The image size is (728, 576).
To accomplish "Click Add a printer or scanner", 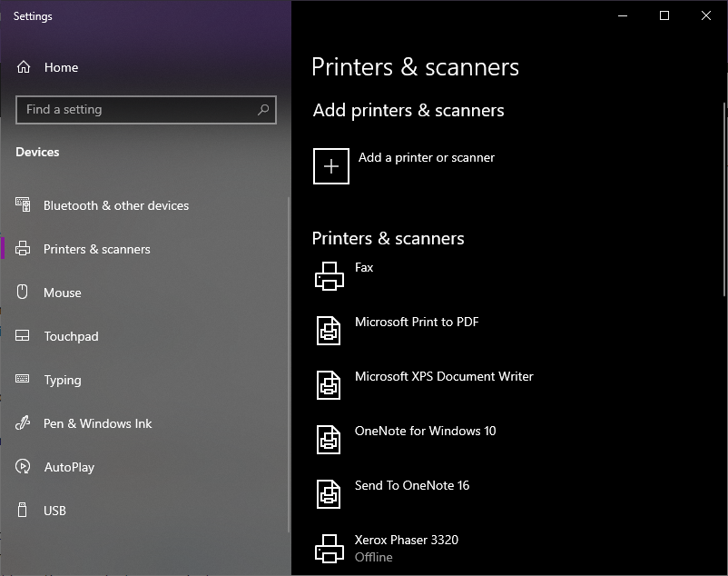I will point(427,166).
